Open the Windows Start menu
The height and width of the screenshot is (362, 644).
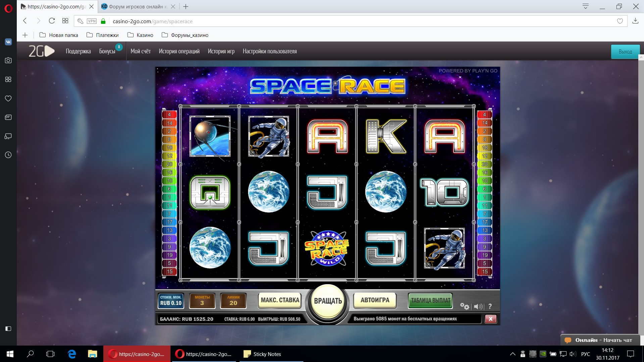(x=10, y=354)
